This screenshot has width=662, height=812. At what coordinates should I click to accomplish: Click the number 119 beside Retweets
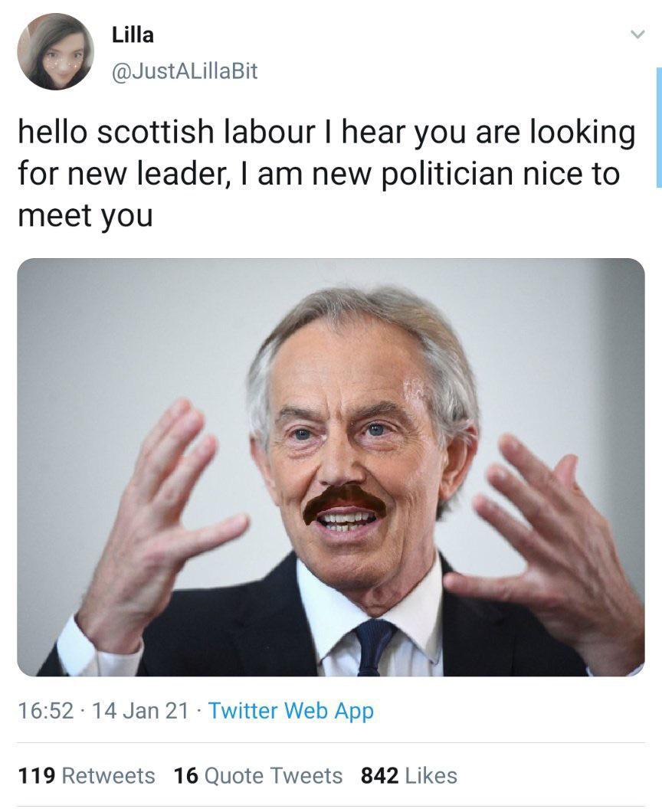[36, 775]
